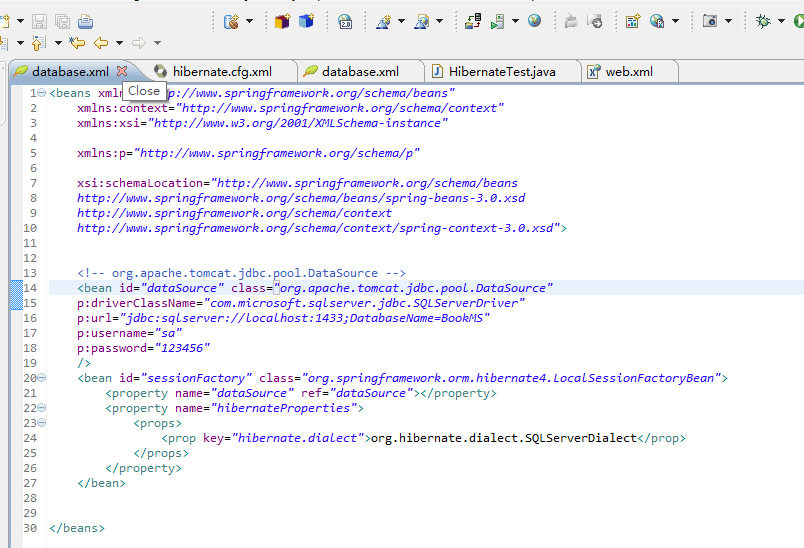804x548 pixels.
Task: Click the Save All icon
Action: coord(63,22)
